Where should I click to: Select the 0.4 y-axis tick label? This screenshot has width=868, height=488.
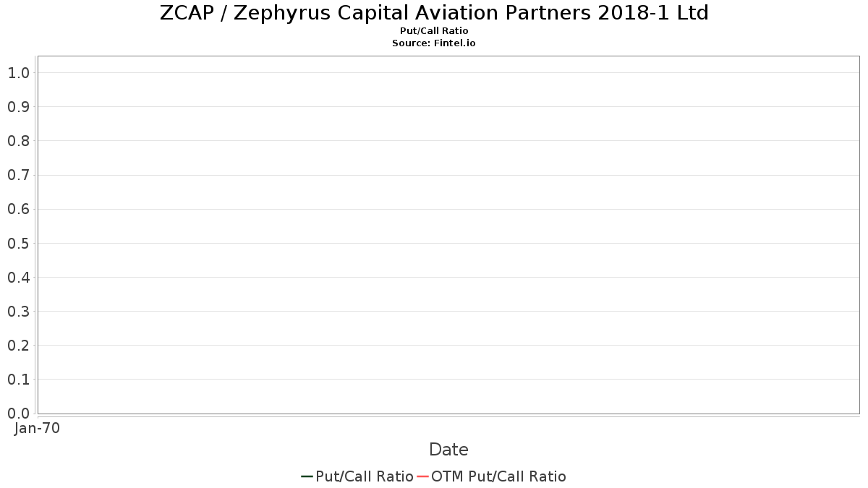pos(18,278)
